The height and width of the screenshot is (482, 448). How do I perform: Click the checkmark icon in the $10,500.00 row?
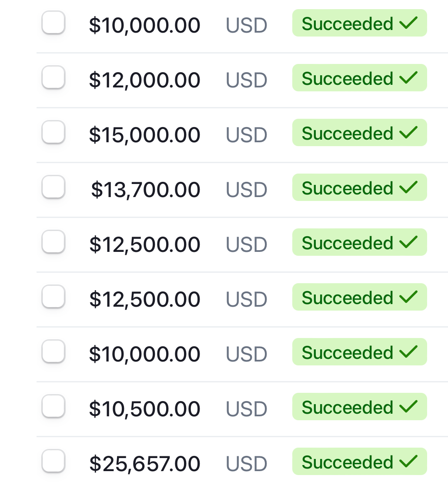click(408, 407)
